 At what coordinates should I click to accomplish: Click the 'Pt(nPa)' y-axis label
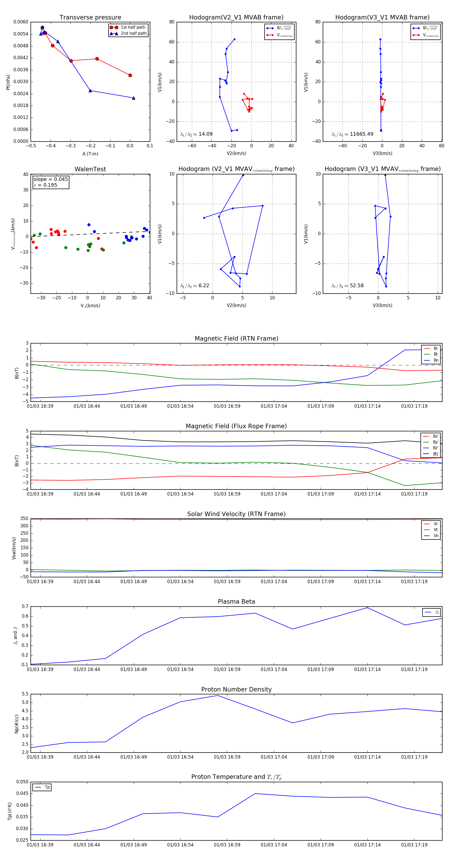(x=8, y=82)
